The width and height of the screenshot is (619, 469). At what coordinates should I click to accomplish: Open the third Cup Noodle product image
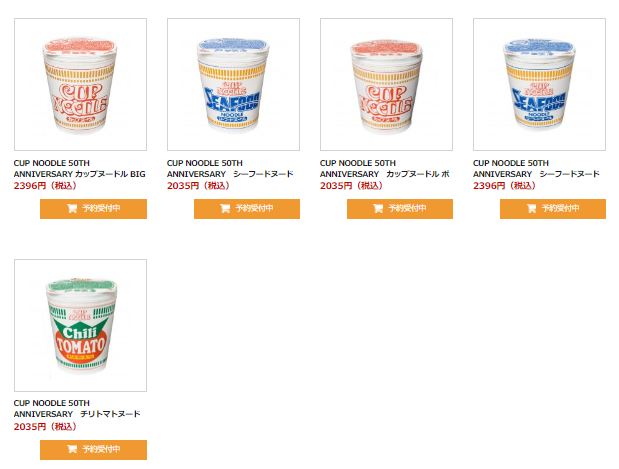(x=386, y=84)
